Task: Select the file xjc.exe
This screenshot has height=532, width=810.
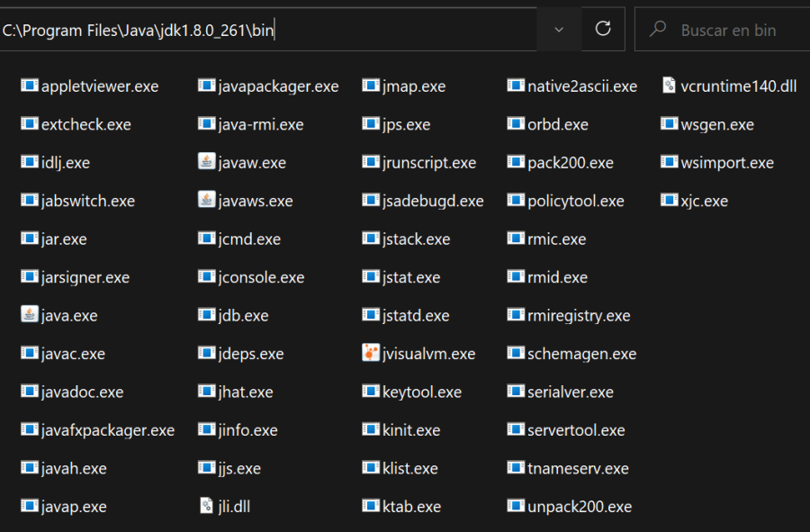Action: click(704, 201)
